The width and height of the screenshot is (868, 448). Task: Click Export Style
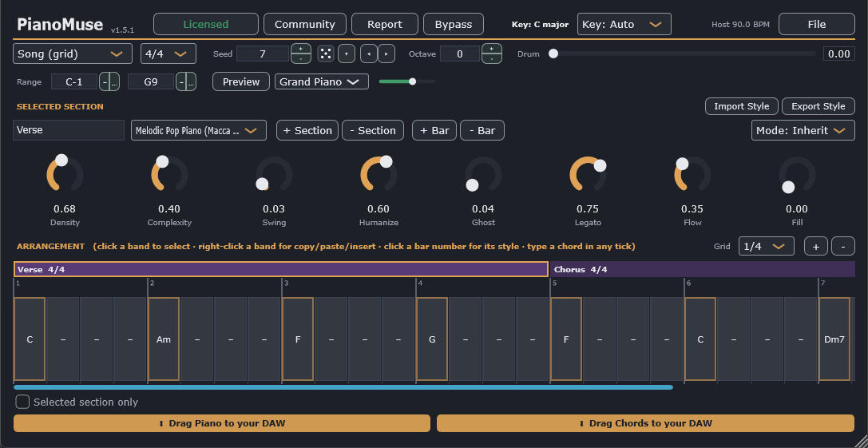pos(818,106)
